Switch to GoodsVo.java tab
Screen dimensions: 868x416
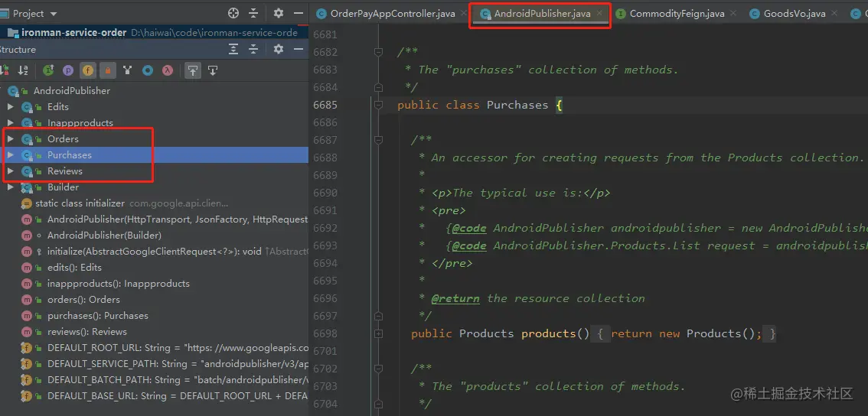click(795, 13)
